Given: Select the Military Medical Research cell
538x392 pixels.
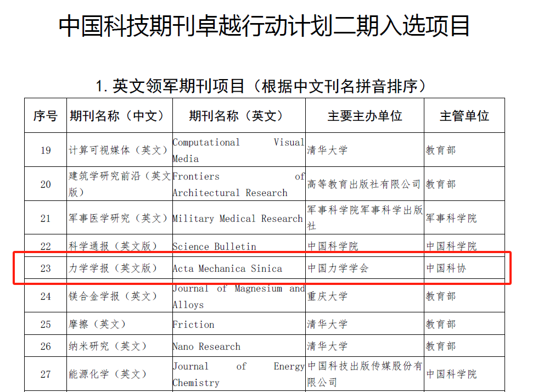Looking at the screenshot, I should [237, 219].
